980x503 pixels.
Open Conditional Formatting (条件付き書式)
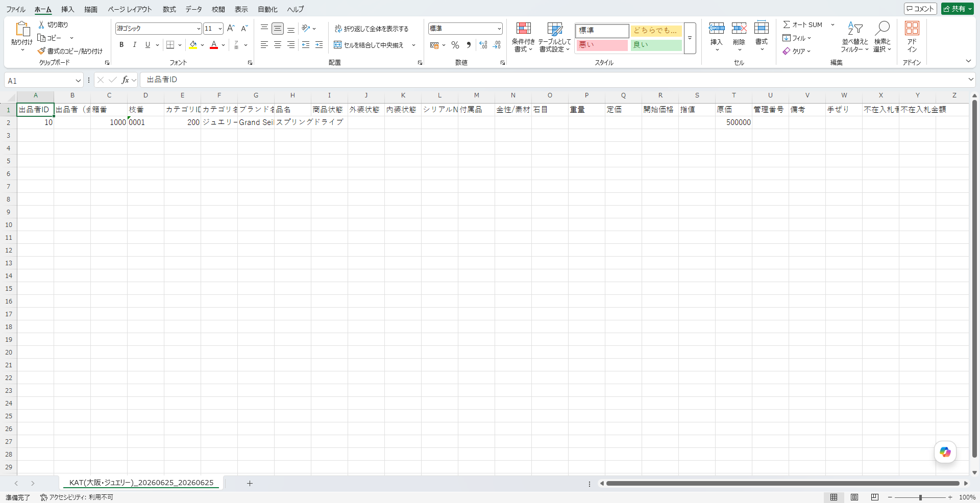tap(523, 37)
